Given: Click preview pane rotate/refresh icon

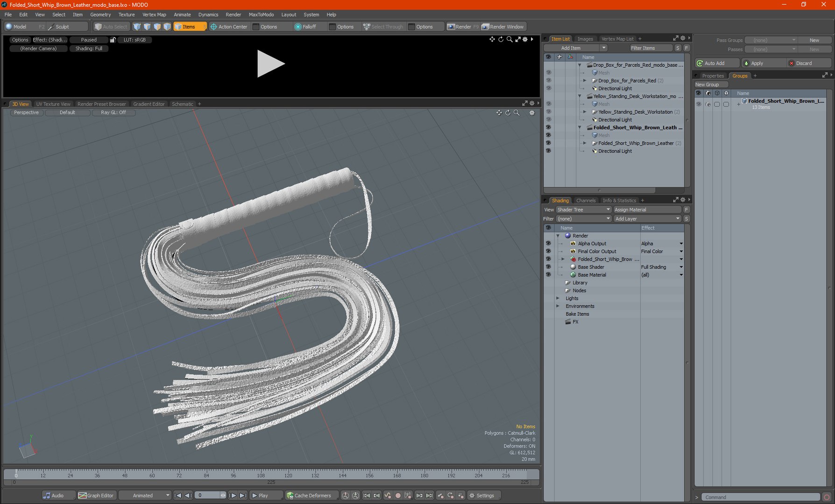Looking at the screenshot, I should click(x=501, y=39).
